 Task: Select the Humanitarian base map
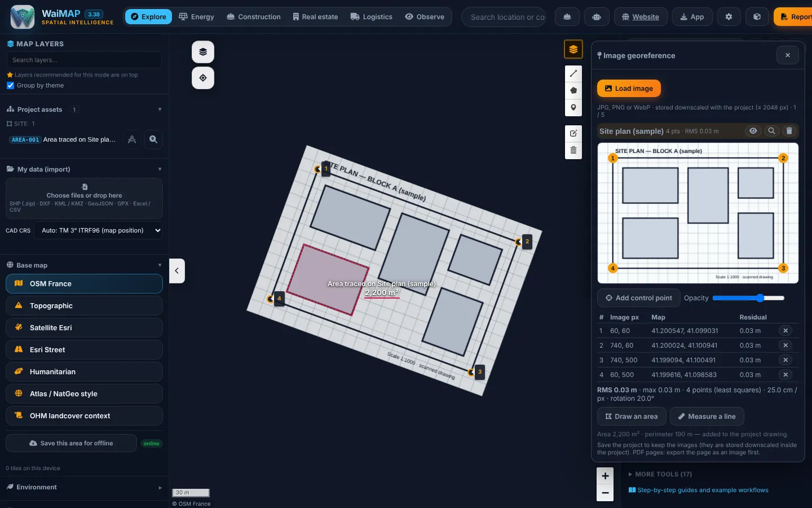(x=84, y=372)
